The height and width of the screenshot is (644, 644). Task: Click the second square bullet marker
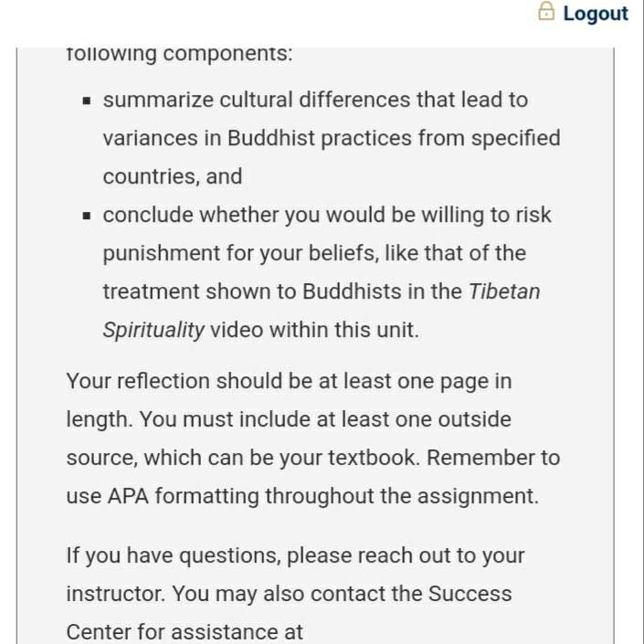tap(86, 216)
